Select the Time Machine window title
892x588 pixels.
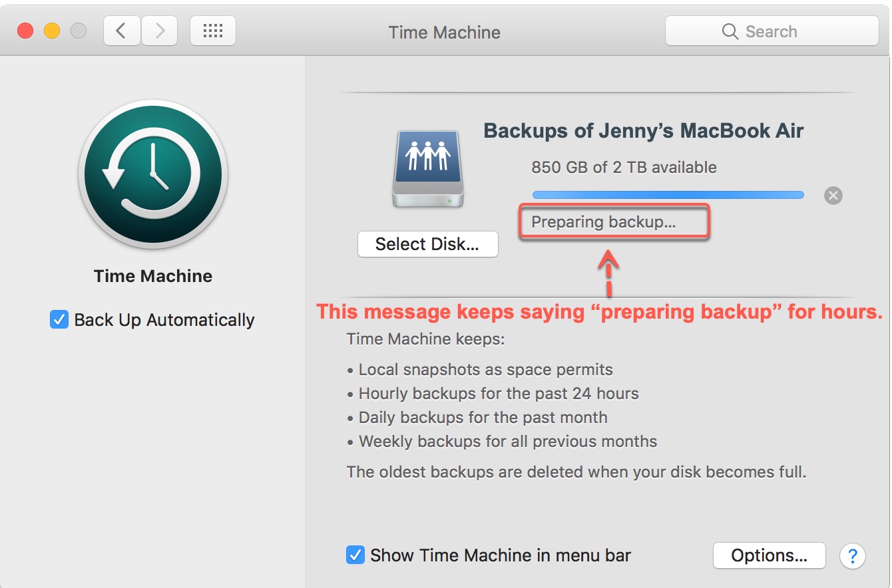click(x=444, y=31)
